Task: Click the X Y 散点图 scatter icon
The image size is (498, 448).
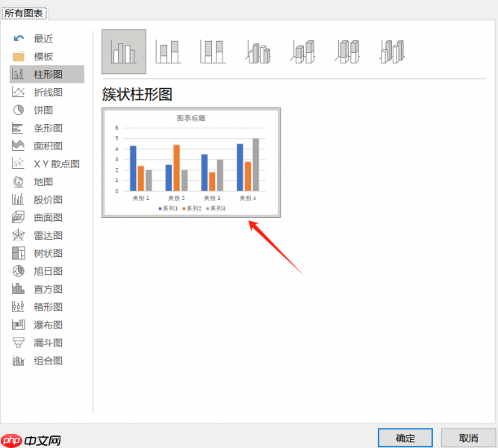Action: 18,164
